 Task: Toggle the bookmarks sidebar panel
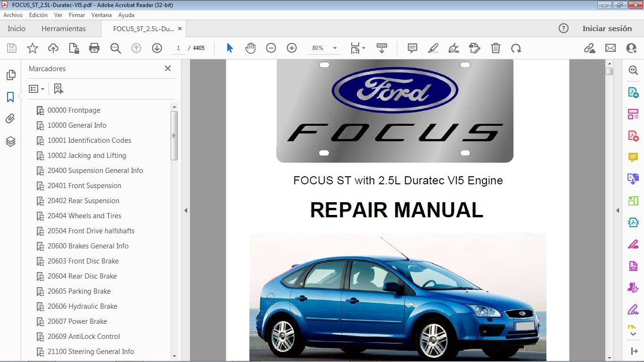point(10,97)
